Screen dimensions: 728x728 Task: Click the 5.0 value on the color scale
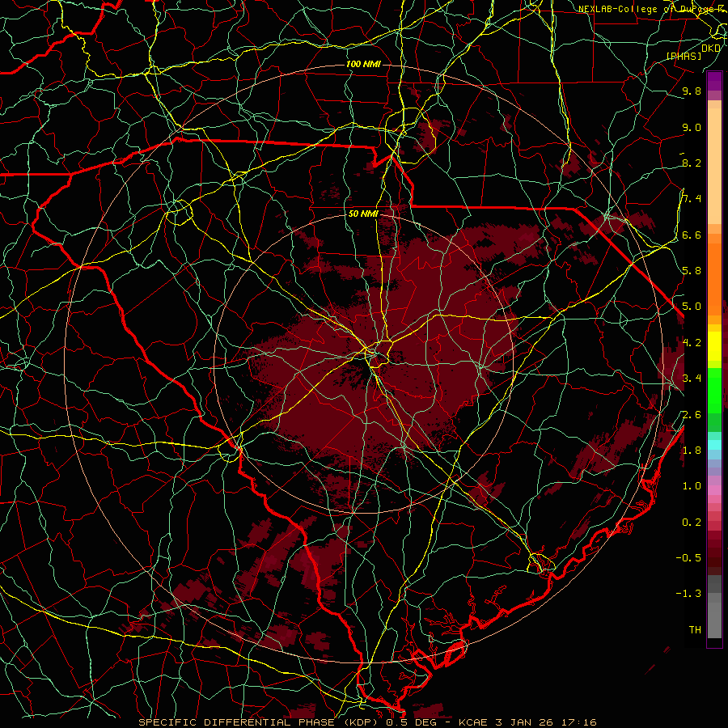tap(692, 307)
